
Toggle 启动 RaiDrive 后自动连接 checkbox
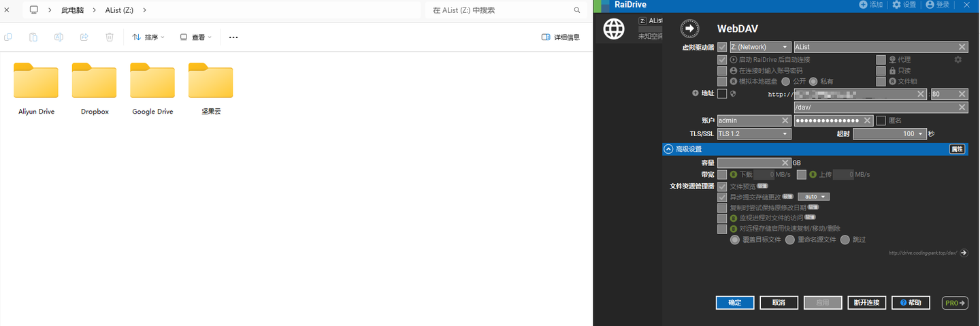722,60
